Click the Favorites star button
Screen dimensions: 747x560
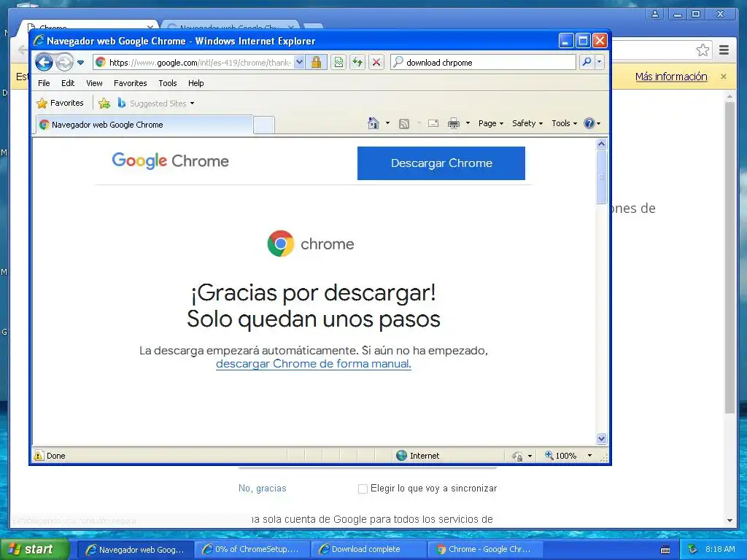[60, 103]
